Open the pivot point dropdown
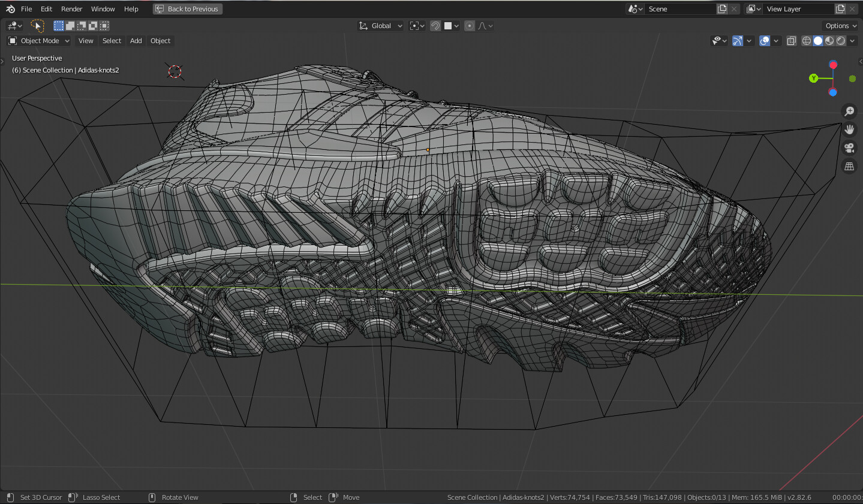The image size is (863, 504). [417, 26]
